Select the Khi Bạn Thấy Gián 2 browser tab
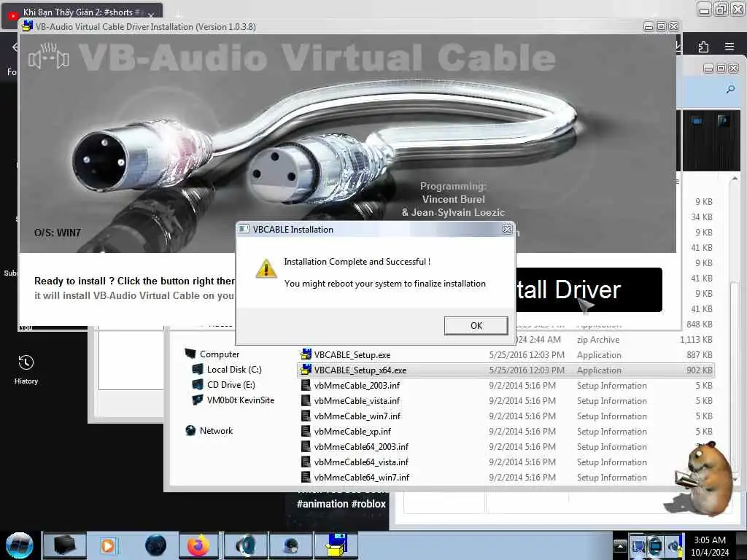 point(81,12)
